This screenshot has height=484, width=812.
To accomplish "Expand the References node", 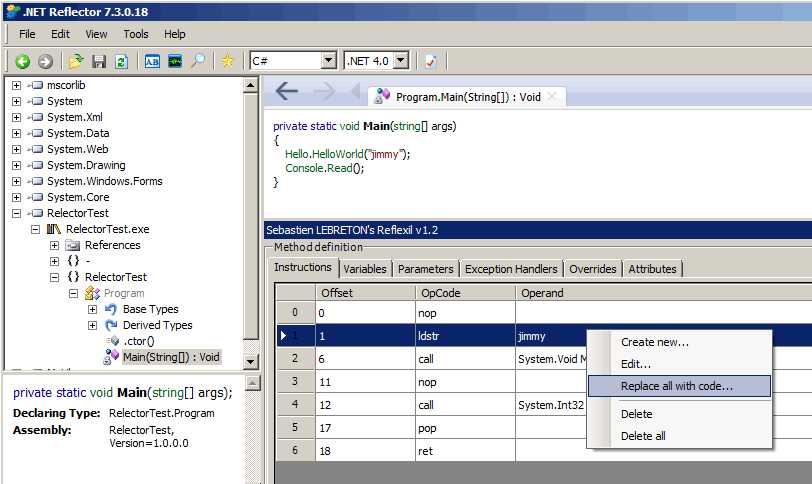I will point(54,245).
